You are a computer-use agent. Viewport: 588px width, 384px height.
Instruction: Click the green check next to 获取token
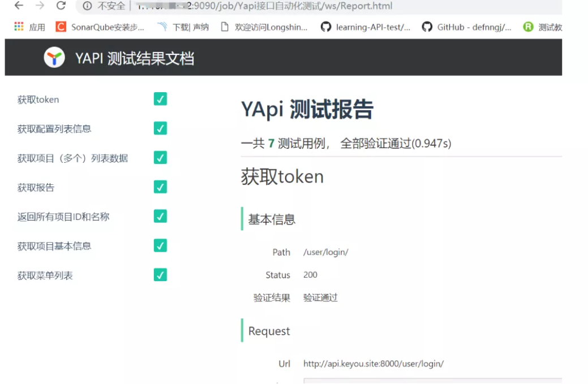point(160,99)
